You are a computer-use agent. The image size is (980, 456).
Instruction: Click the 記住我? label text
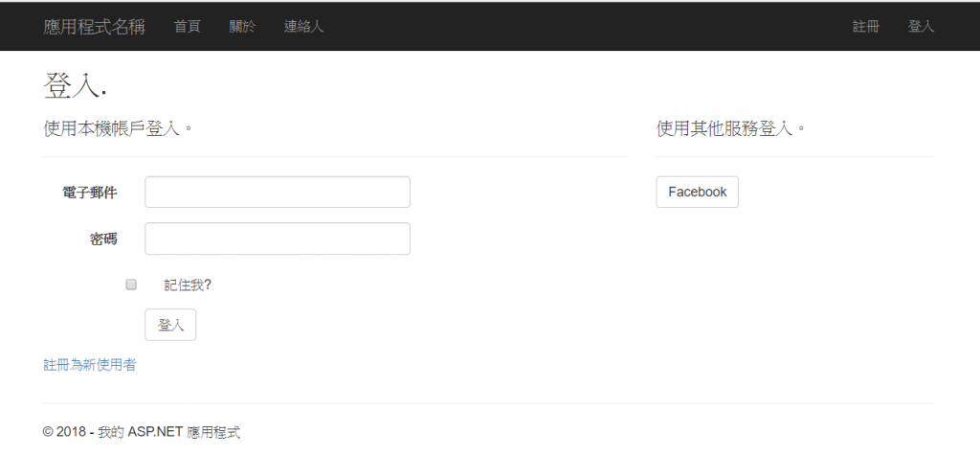click(x=188, y=285)
